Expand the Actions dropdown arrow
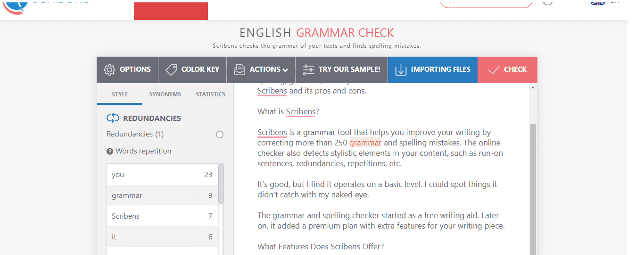 click(x=285, y=70)
